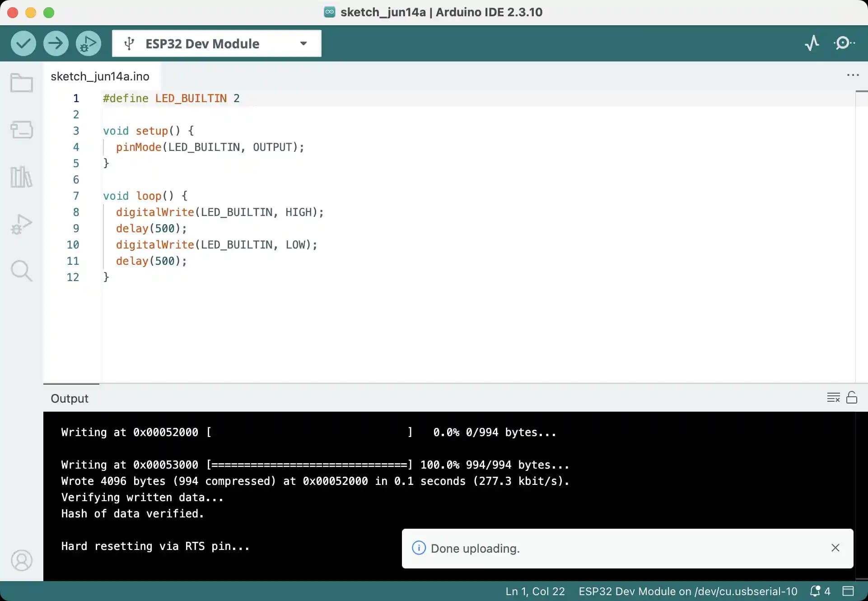Start debugging with the debug button
This screenshot has height=601, width=868.
89,43
